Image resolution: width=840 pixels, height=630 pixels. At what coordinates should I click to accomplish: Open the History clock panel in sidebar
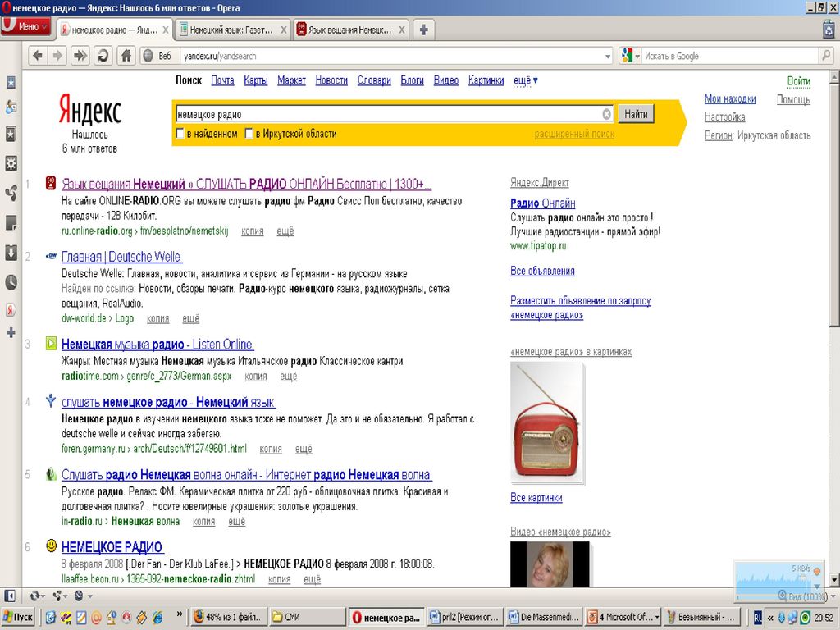point(11,282)
